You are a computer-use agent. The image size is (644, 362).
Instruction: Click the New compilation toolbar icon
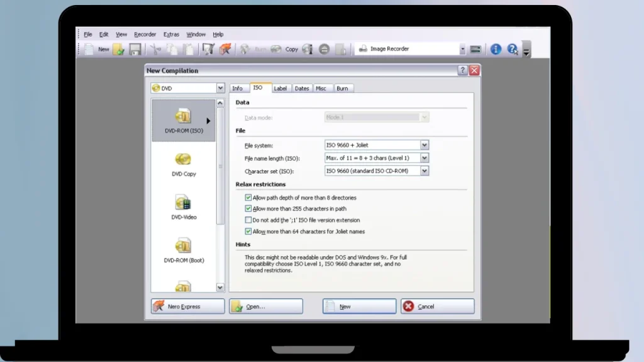click(x=89, y=49)
